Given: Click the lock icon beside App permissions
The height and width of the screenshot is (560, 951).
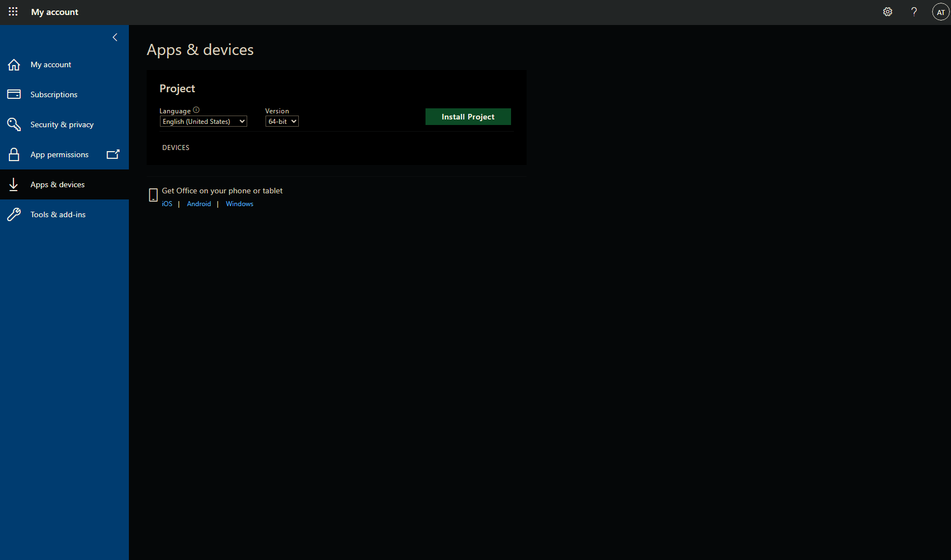Looking at the screenshot, I should 14,154.
